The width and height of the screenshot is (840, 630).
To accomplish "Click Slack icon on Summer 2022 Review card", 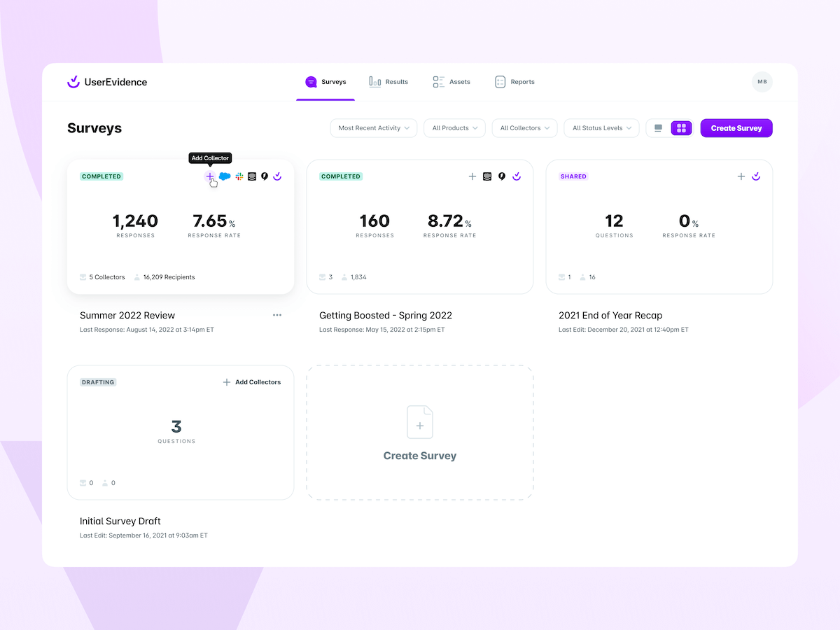I will coord(239,176).
